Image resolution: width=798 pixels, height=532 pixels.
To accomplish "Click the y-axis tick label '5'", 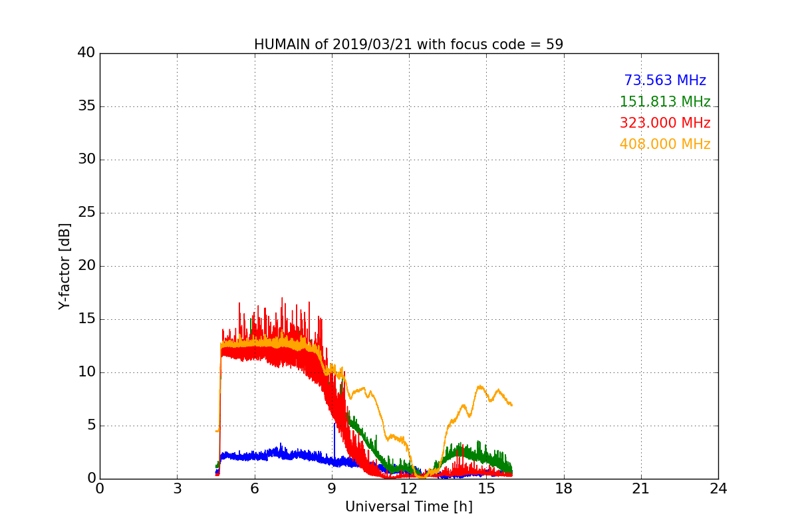I will click(x=90, y=426).
